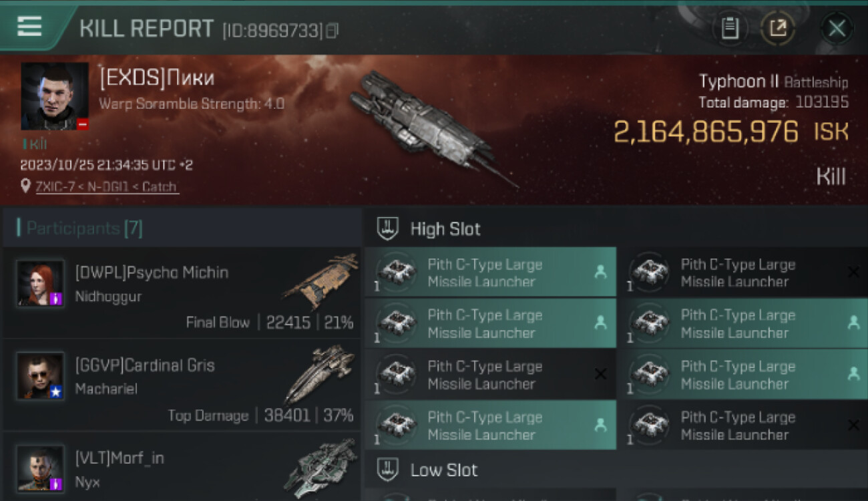
Task: Expand the Low Slot section
Action: [x=443, y=470]
